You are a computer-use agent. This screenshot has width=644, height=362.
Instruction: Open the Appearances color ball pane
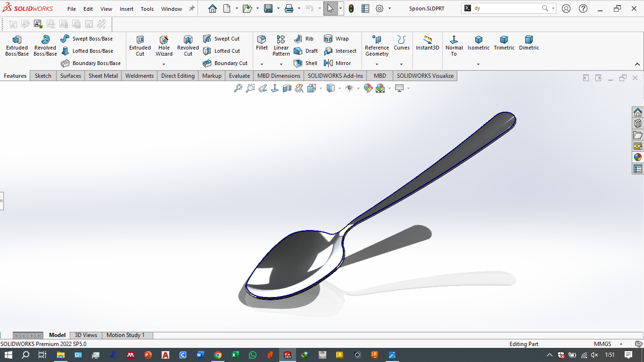(x=637, y=157)
